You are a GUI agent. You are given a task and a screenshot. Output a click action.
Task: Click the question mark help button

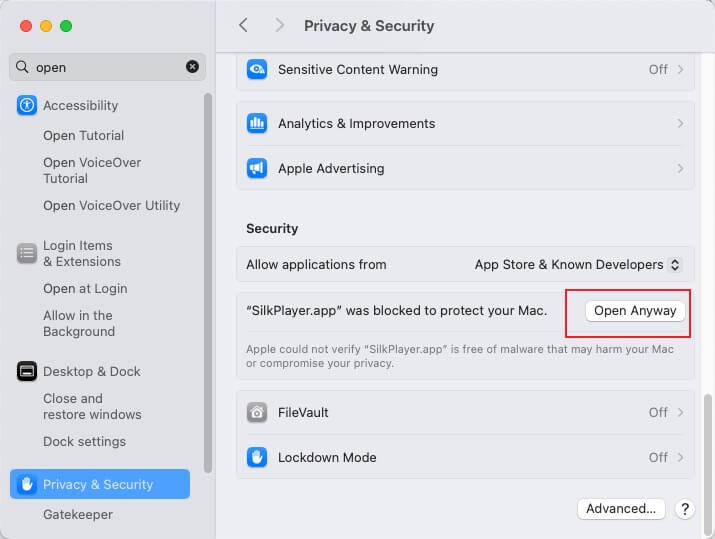coord(685,509)
